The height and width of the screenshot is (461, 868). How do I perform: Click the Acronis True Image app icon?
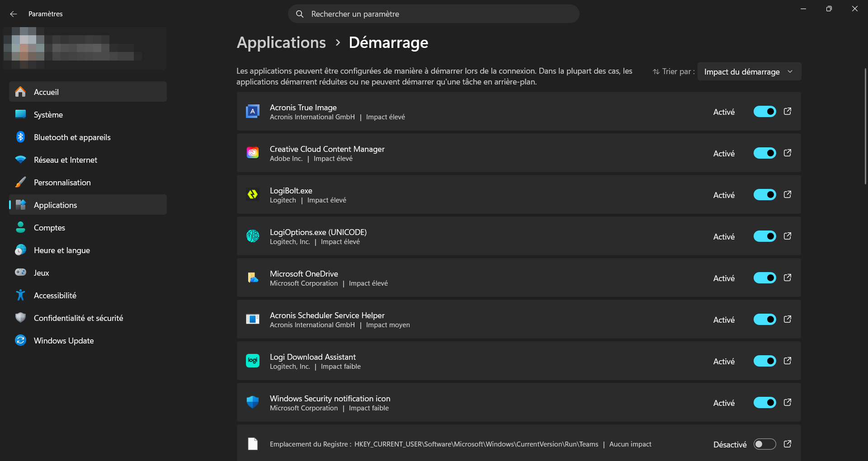pos(253,111)
